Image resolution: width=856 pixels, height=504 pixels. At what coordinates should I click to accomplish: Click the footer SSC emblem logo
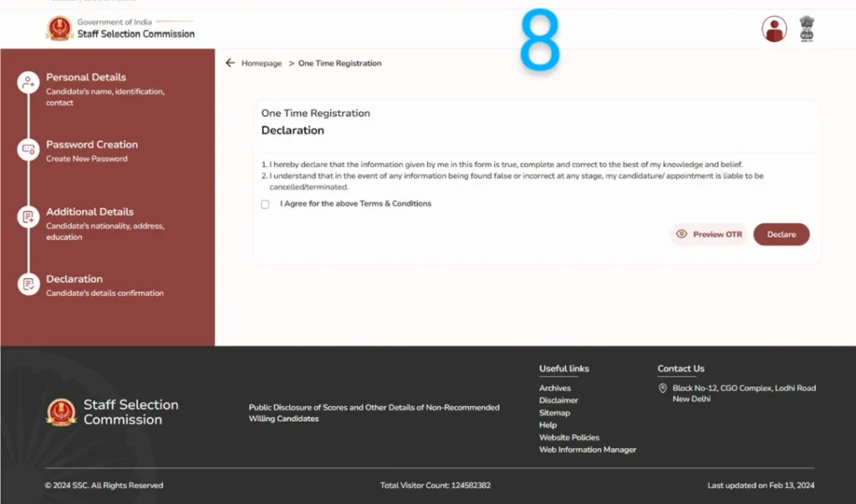coord(60,412)
